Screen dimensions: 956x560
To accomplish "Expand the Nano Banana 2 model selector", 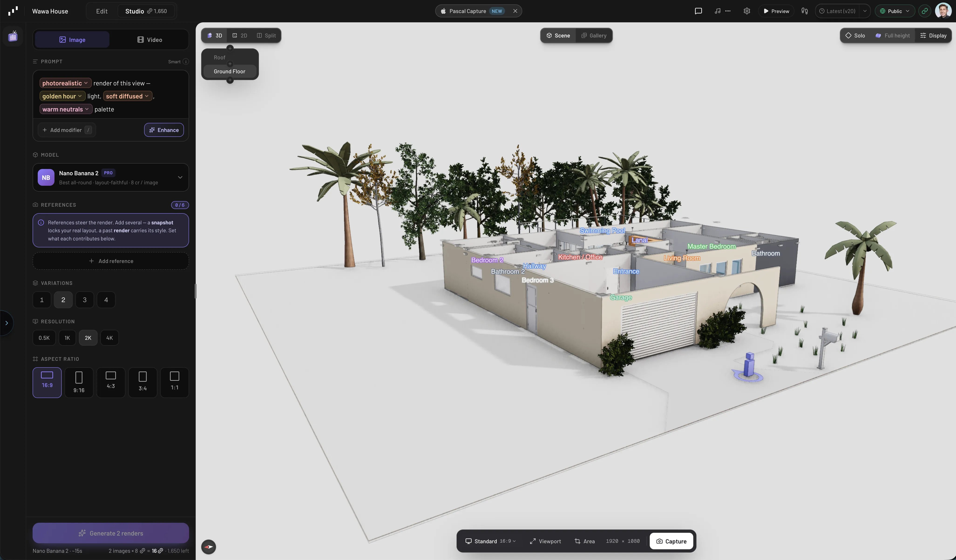I will coord(110,177).
